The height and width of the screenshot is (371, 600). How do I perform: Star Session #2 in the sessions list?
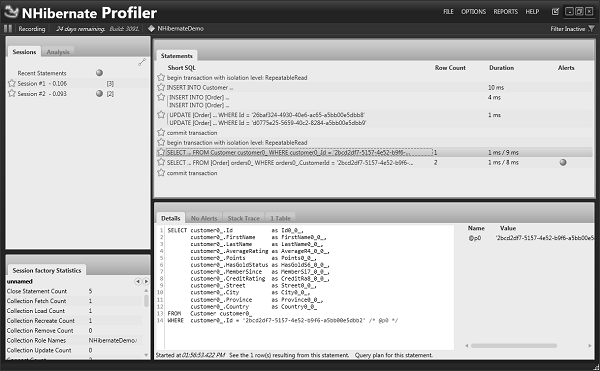(x=12, y=93)
